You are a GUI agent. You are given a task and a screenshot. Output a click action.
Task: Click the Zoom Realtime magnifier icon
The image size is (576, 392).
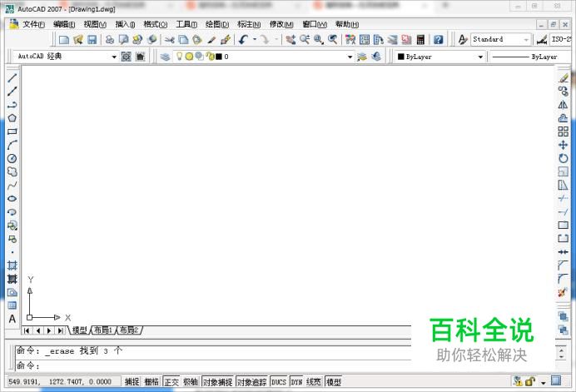coord(305,39)
